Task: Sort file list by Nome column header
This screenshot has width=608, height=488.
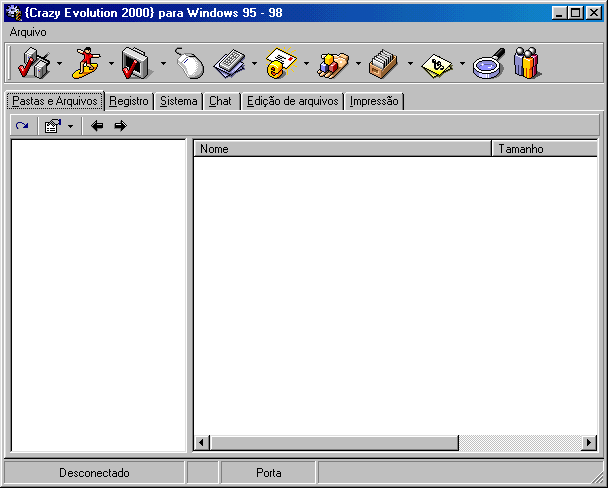Action: coord(340,149)
